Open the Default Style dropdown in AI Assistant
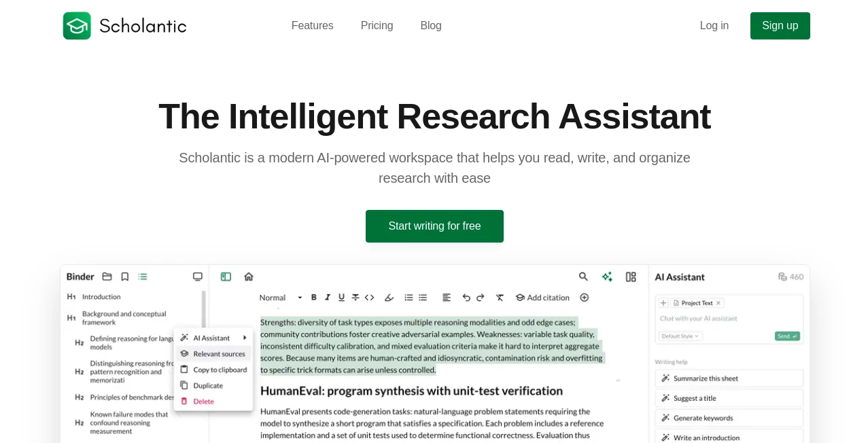This screenshot has width=868, height=443. click(680, 336)
